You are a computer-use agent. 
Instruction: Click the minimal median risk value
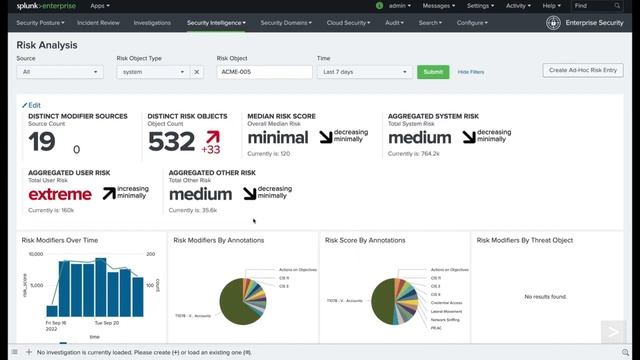[x=278, y=138]
